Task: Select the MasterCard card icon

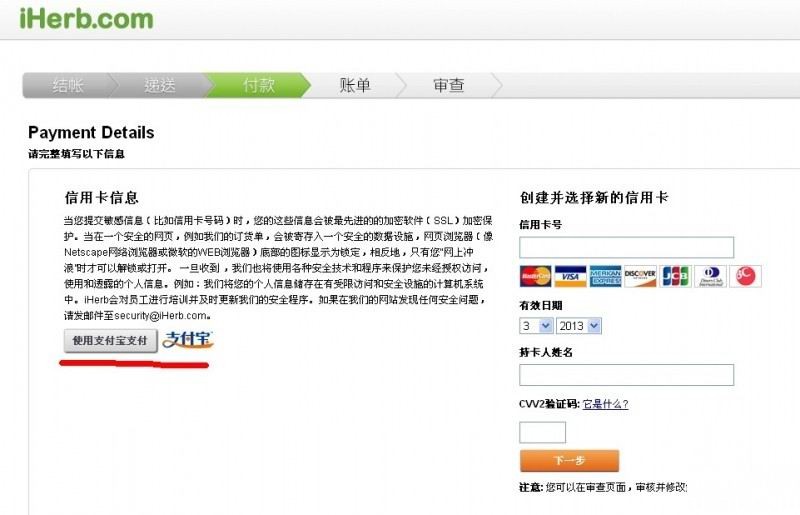Action: coord(535,276)
